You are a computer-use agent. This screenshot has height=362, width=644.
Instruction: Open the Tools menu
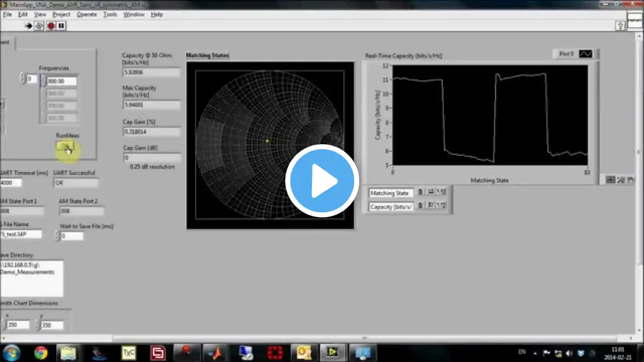tap(110, 15)
